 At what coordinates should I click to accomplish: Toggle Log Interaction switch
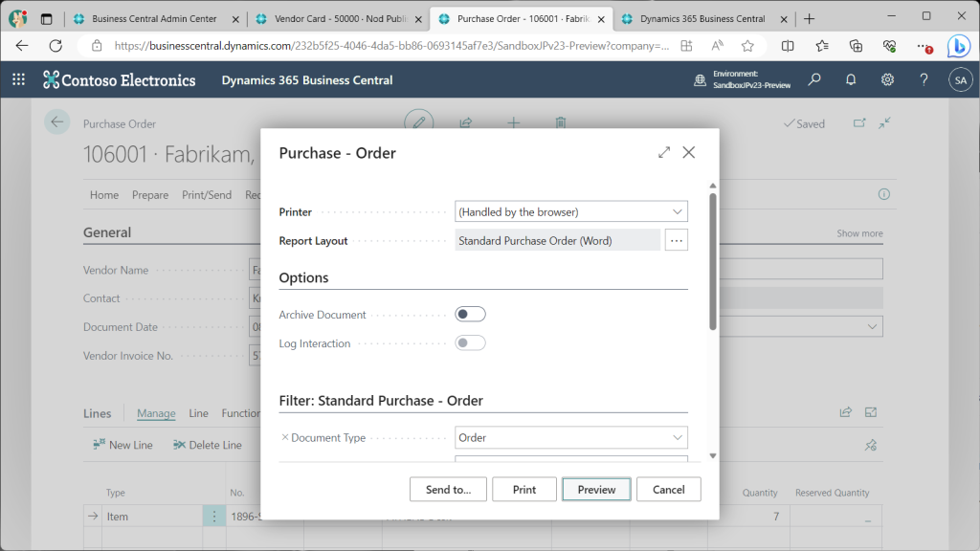point(470,343)
